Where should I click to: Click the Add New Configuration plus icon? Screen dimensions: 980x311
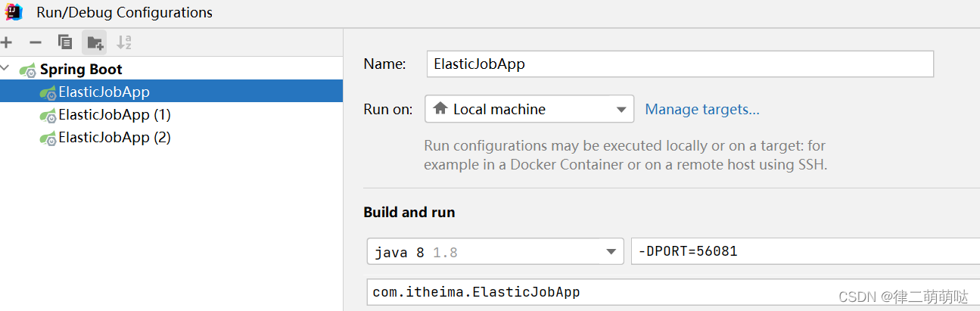click(x=7, y=42)
